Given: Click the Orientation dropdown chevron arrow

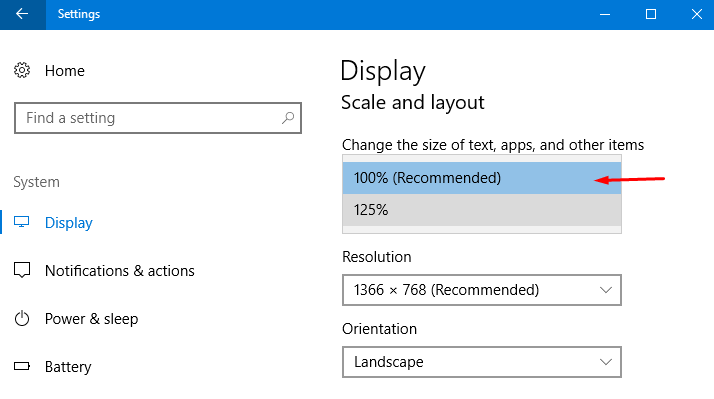Looking at the screenshot, I should pyautogui.click(x=606, y=362).
